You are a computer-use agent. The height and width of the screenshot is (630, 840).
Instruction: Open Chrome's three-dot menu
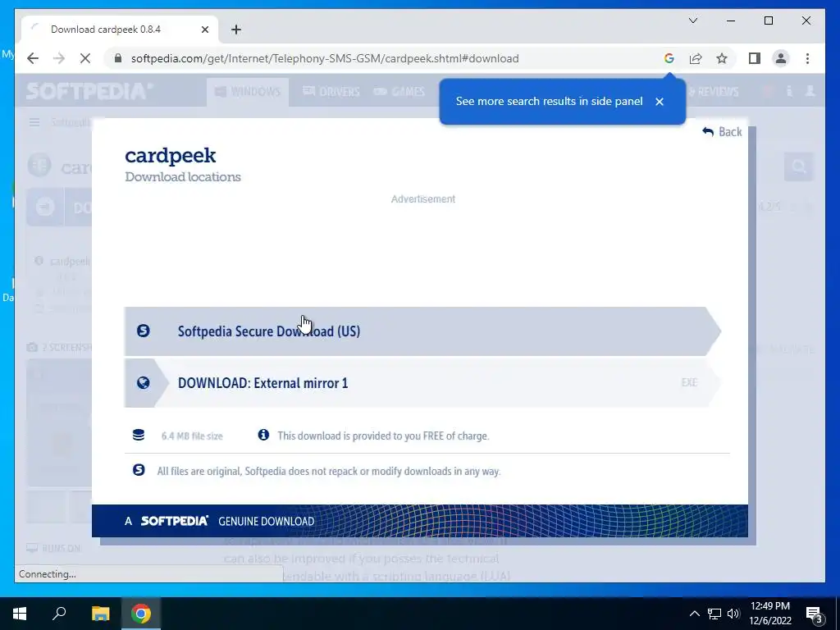point(807,58)
